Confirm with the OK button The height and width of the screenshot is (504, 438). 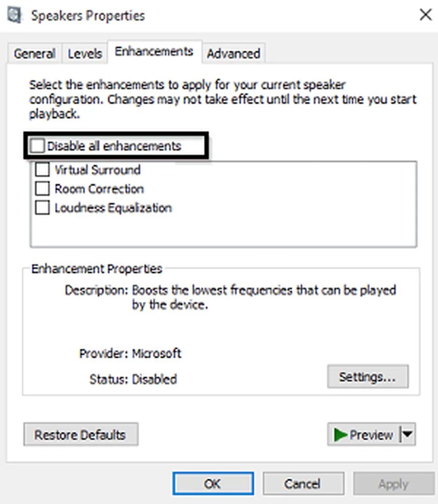pos(213,483)
